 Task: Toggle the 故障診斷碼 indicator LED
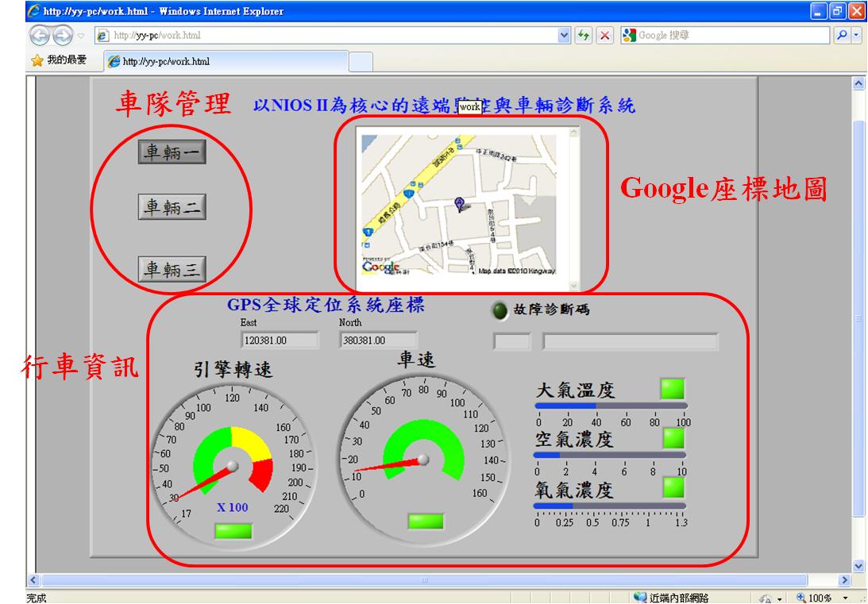click(500, 311)
